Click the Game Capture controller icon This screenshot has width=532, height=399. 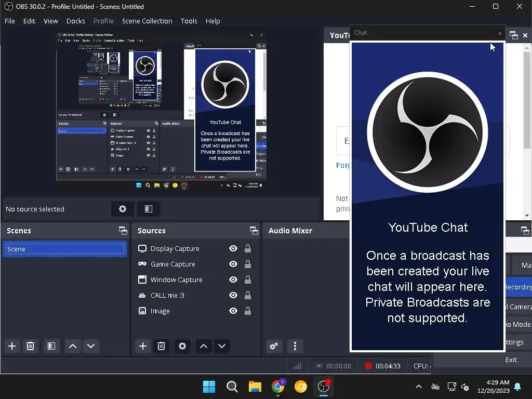(x=142, y=264)
